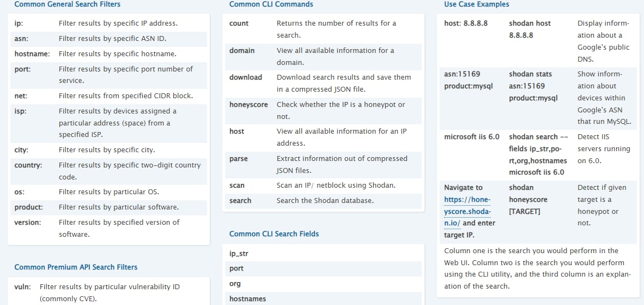Viewport: 644px width, 305px height.
Task: Click the 'download' CLI command name
Action: pyautogui.click(x=245, y=77)
